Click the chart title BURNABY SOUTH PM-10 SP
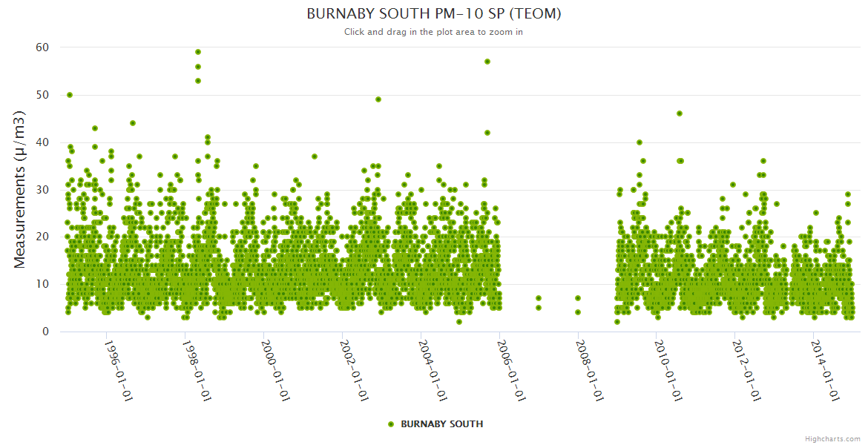The width and height of the screenshot is (868, 445). [434, 14]
